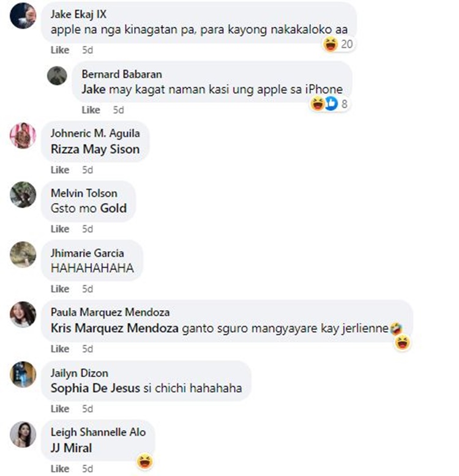Image resolution: width=459 pixels, height=476 pixels.
Task: Open Jailyn Dizon's profile picture
Action: 23,374
